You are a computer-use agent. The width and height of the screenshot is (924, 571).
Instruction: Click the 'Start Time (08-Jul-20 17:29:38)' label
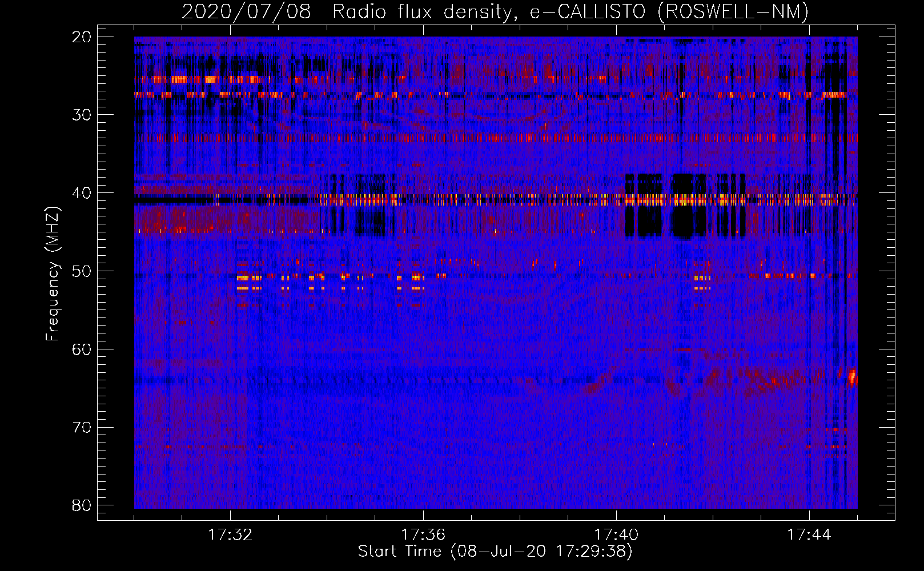point(495,552)
